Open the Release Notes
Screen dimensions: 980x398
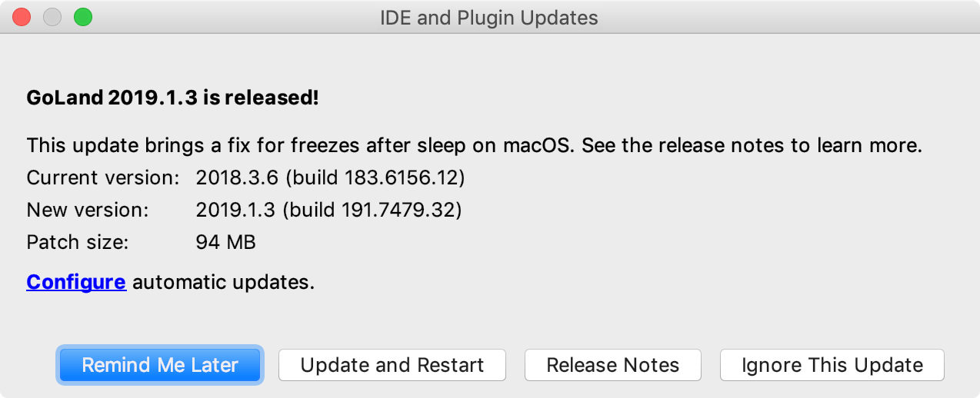pos(612,365)
